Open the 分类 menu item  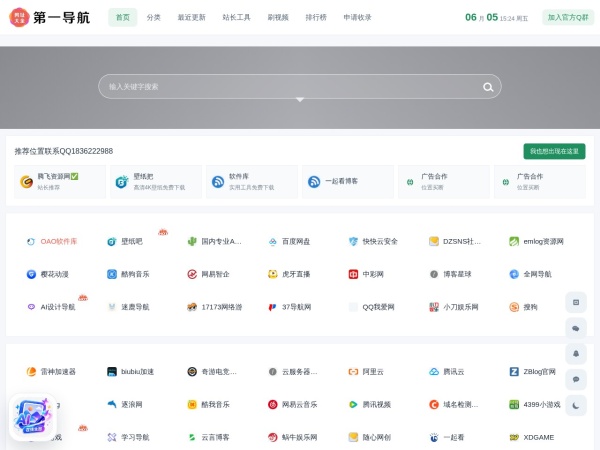point(153,17)
